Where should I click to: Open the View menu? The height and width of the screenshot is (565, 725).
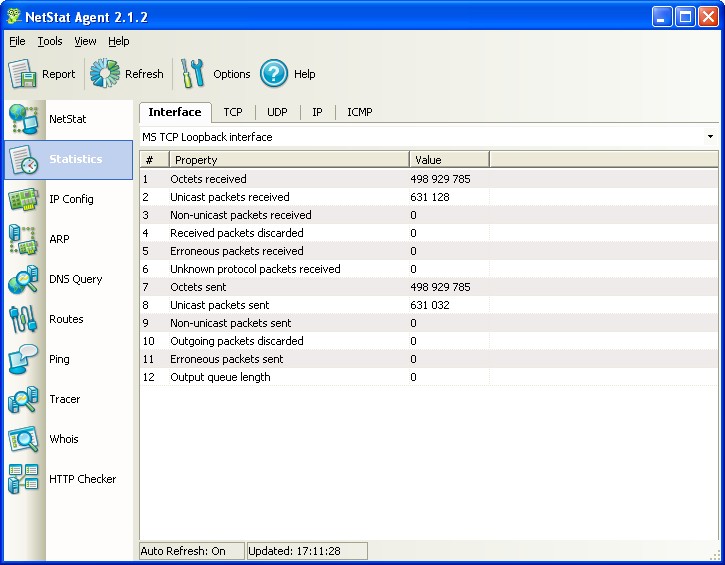85,41
